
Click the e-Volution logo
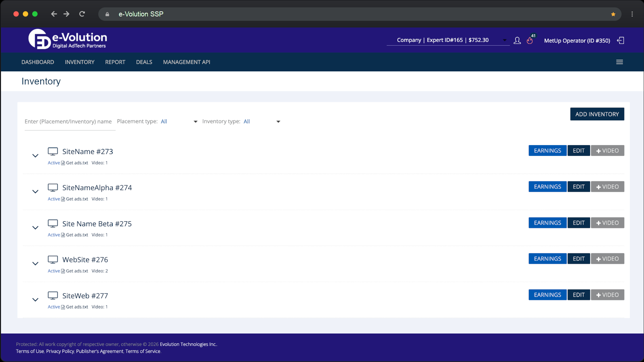[68, 39]
